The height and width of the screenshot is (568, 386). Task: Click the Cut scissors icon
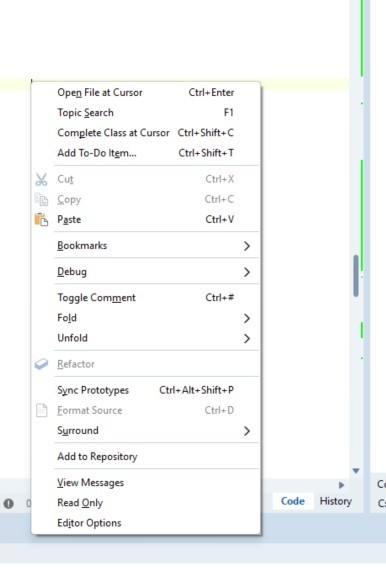(41, 179)
